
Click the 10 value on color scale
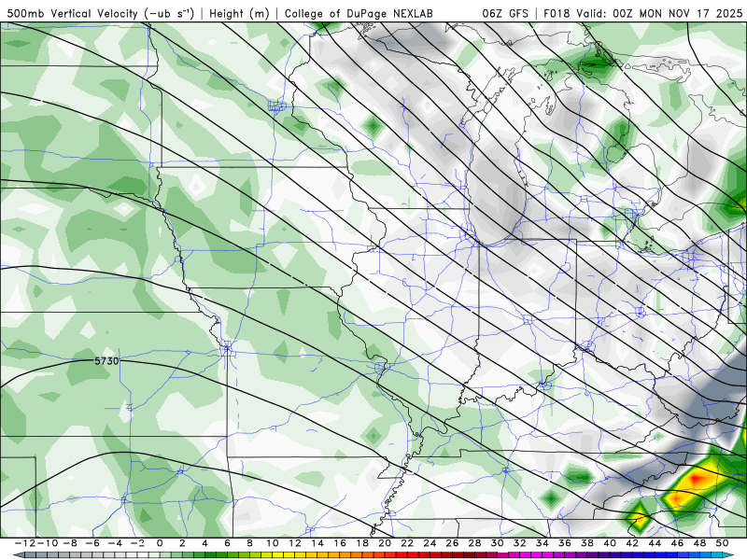pyautogui.click(x=272, y=543)
